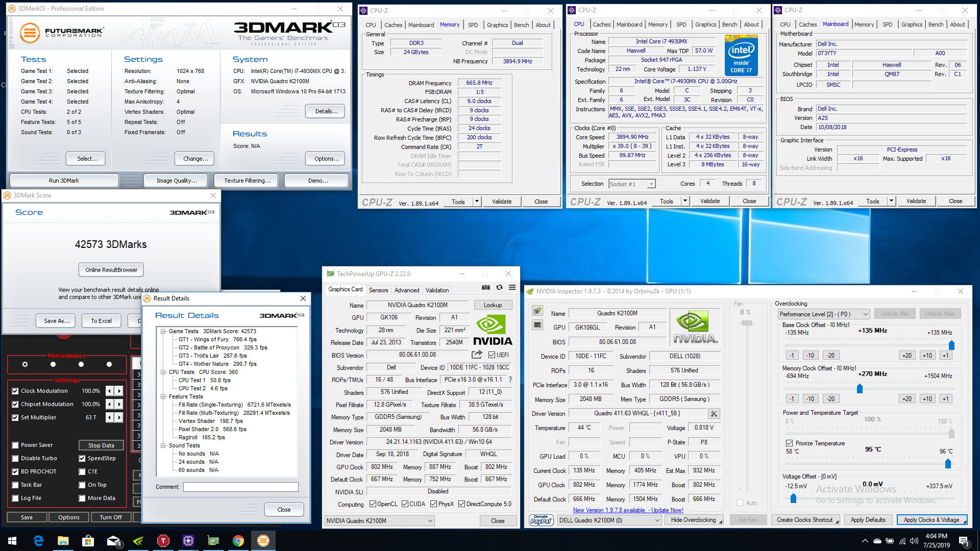Toggle the Set Multiplier checkbox

click(x=15, y=417)
